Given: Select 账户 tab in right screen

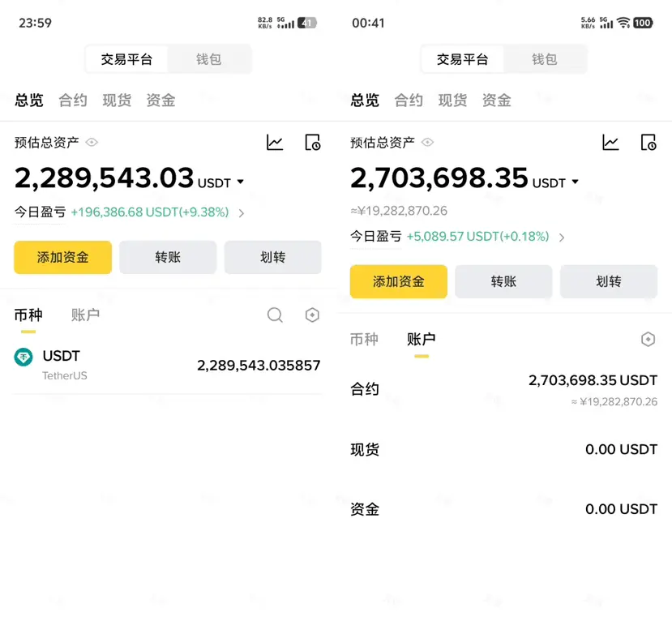Looking at the screenshot, I should click(x=422, y=340).
